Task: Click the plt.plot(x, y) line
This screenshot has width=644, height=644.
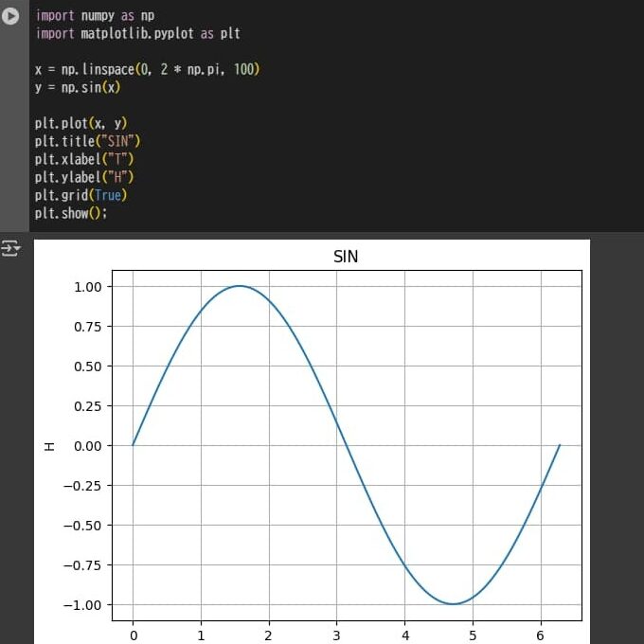Action: [80, 123]
